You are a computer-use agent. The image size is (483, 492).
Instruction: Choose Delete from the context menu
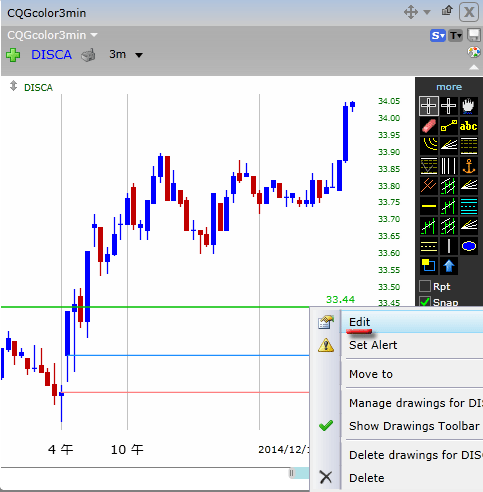[412, 478]
